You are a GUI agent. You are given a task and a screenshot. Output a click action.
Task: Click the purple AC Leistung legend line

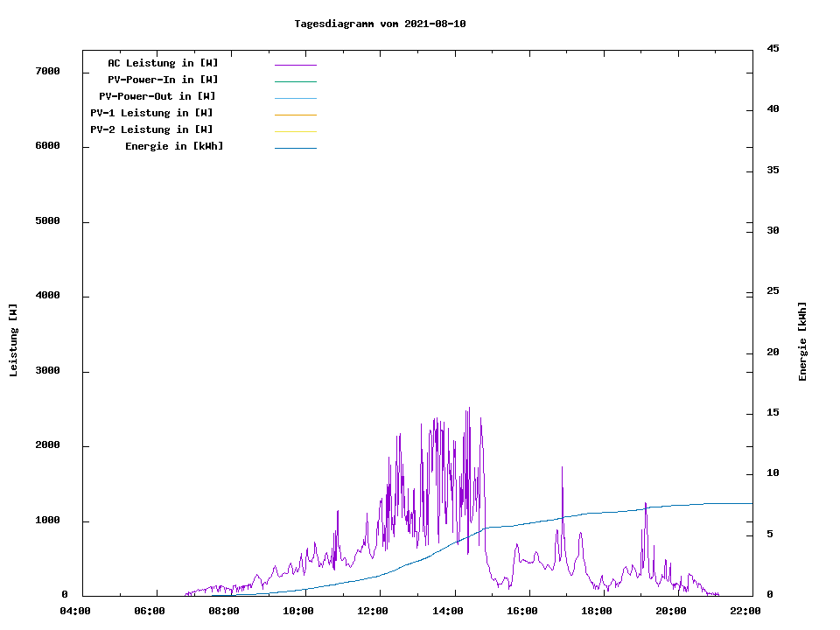295,65
